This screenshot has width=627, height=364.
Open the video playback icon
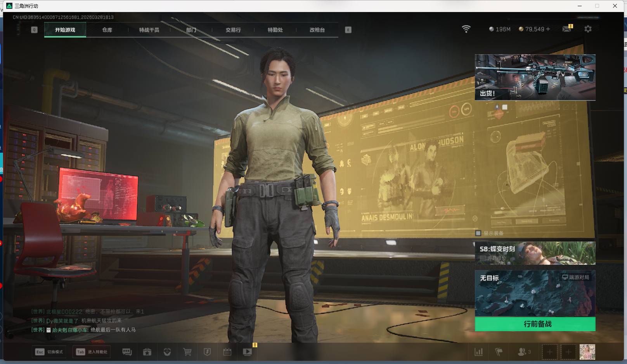pos(248,352)
